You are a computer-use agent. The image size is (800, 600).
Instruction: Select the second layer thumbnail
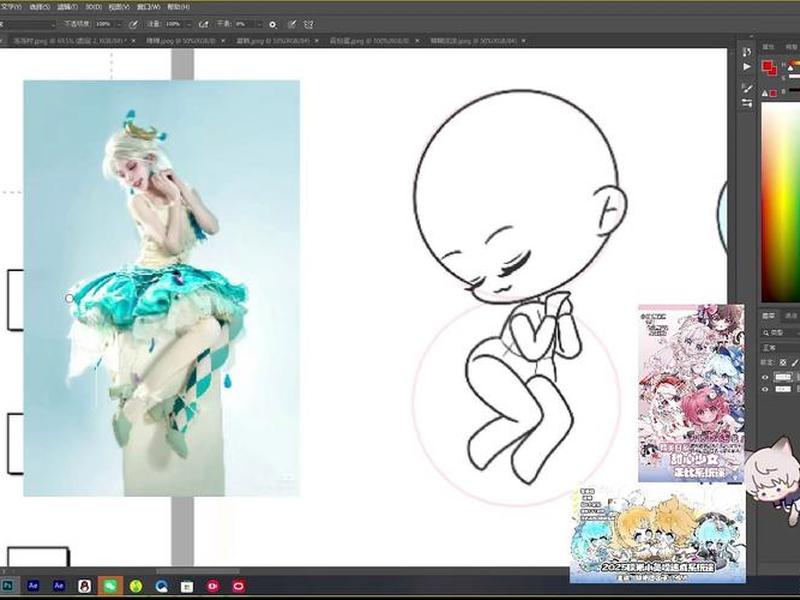[x=783, y=389]
